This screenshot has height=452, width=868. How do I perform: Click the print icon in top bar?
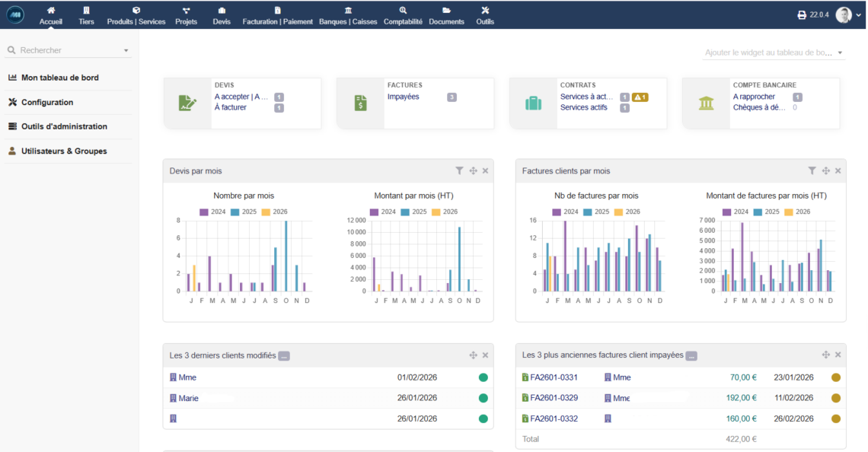click(802, 15)
